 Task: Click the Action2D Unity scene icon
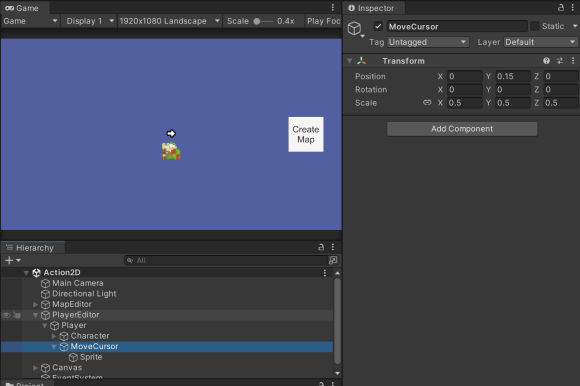click(x=36, y=273)
